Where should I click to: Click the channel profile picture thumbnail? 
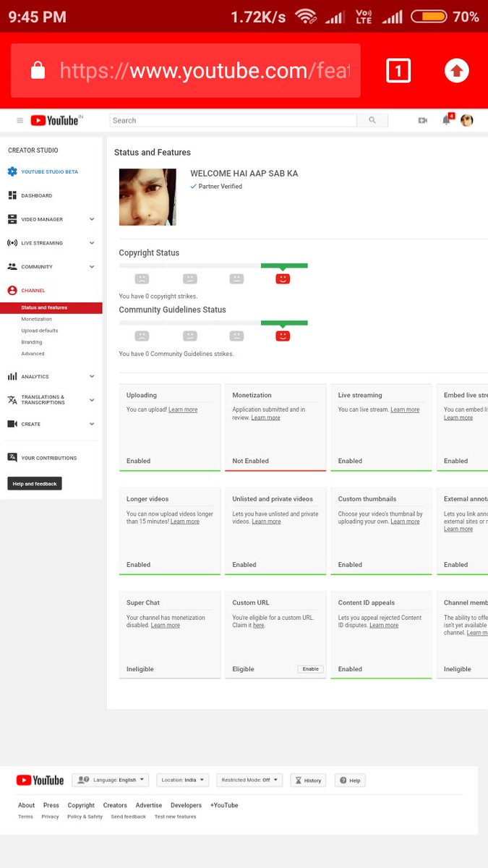coord(147,197)
